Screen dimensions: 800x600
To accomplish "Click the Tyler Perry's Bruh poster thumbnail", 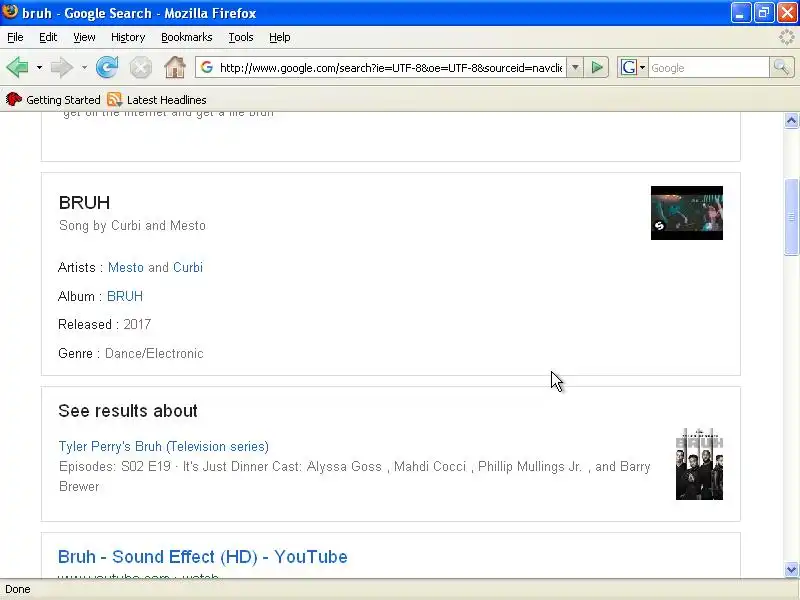I will click(x=699, y=464).
